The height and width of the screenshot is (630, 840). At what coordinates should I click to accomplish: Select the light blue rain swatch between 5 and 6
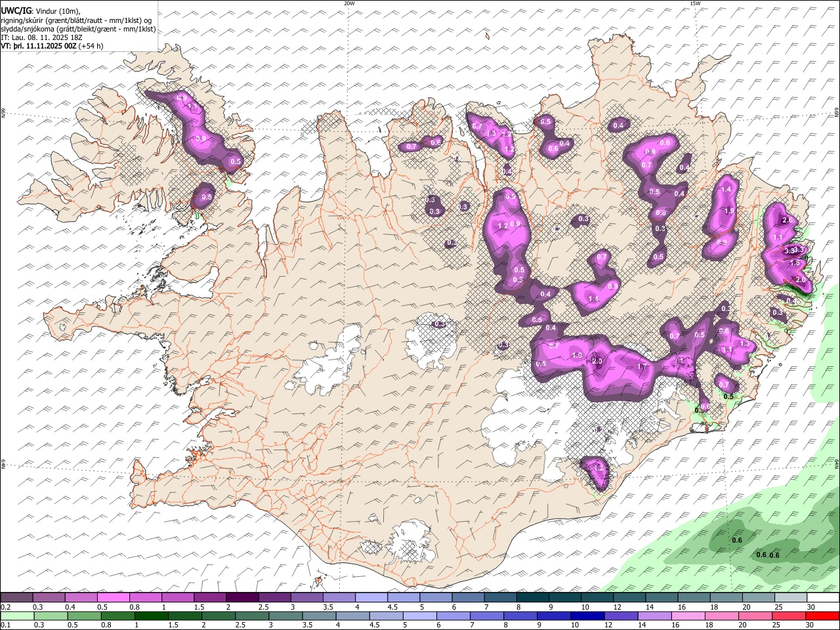tap(420, 616)
